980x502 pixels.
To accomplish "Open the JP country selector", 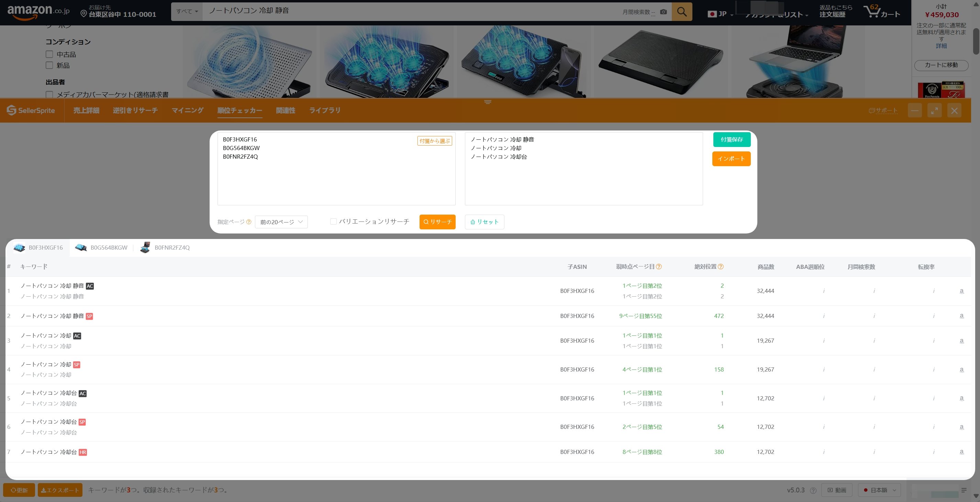I will tap(720, 14).
